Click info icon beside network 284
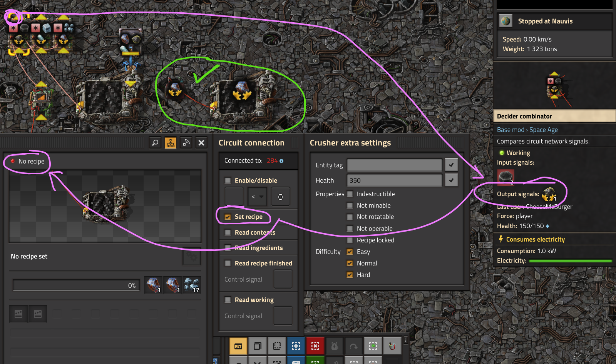The height and width of the screenshot is (364, 616). [281, 161]
